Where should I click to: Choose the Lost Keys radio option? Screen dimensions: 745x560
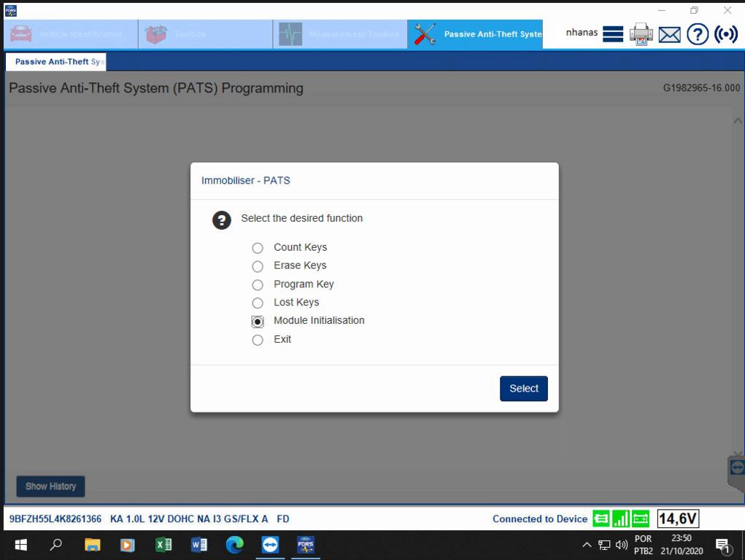[x=258, y=303]
